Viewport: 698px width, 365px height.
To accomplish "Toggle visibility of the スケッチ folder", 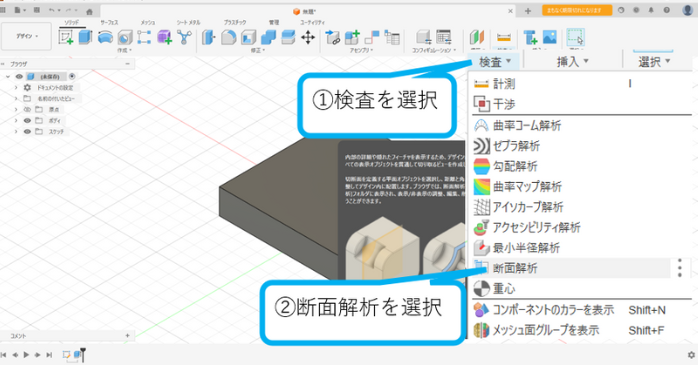I will coord(27,132).
